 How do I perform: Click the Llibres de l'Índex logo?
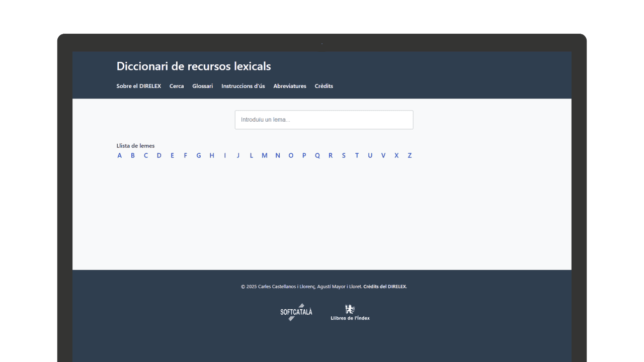pyautogui.click(x=350, y=312)
